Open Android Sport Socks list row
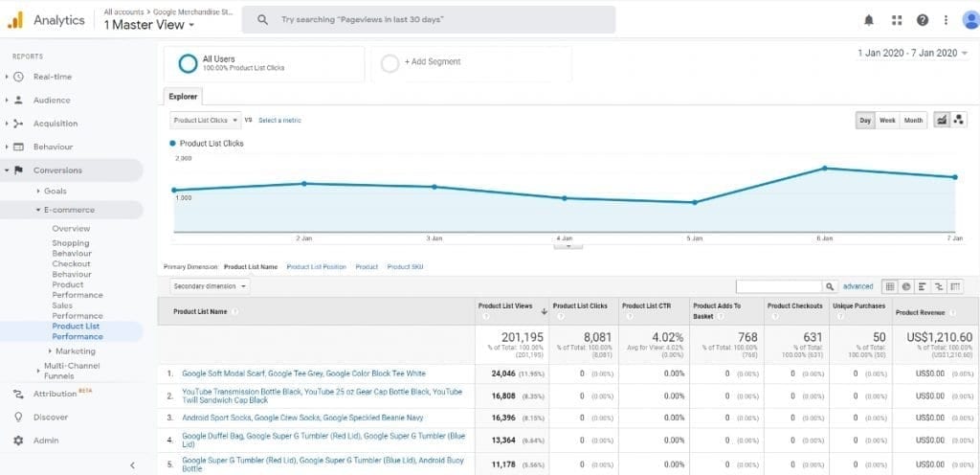The width and height of the screenshot is (980, 475). point(302,418)
